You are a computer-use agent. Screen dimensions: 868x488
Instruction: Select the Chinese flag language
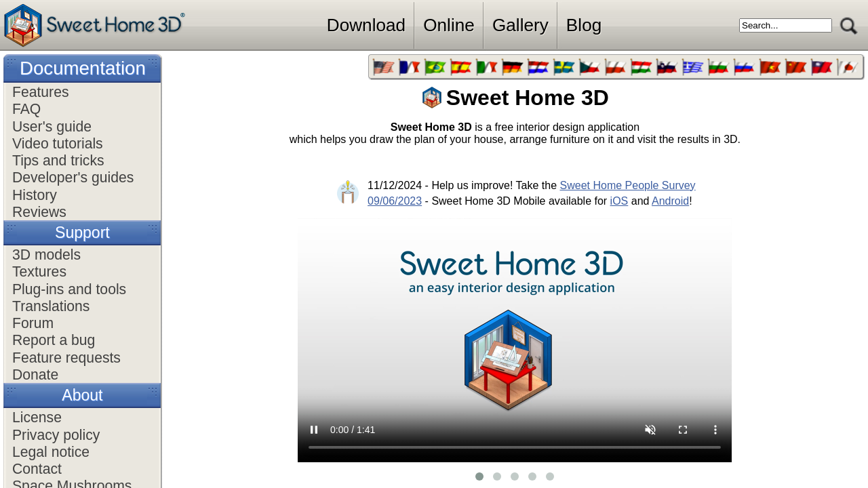click(x=796, y=67)
